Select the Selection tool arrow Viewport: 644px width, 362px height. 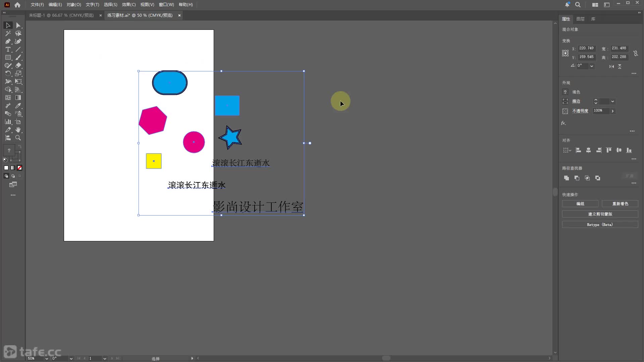(8, 25)
